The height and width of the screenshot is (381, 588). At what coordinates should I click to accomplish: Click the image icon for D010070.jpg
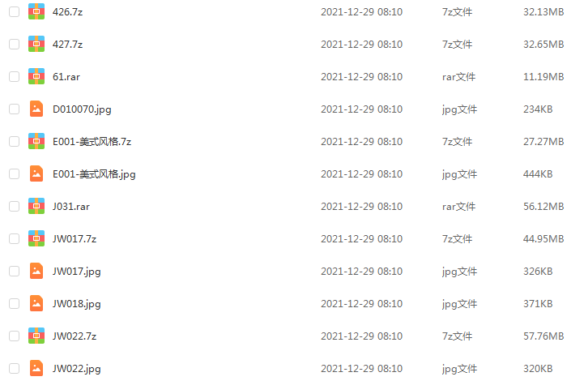36,109
